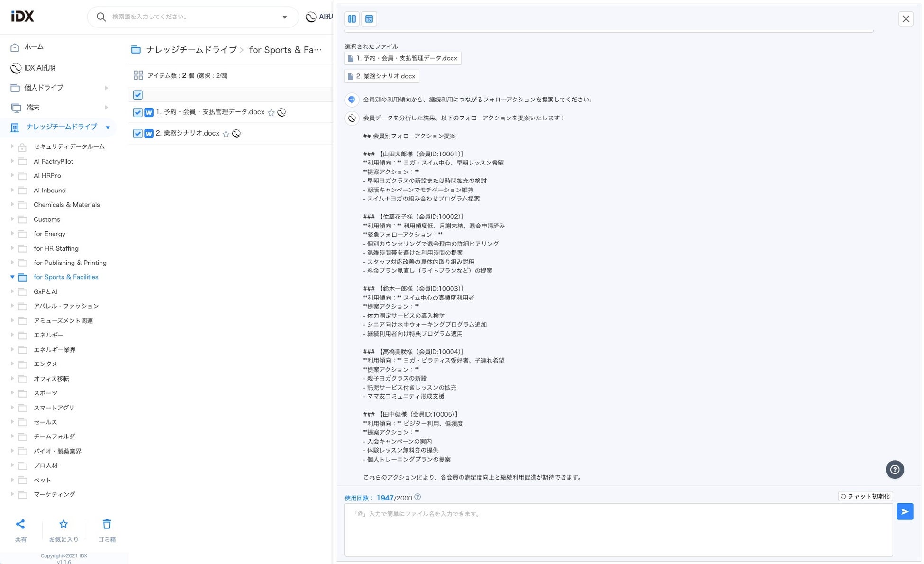Expand the AI HRPro folder
Screen dimensions: 924x564
tap(12, 175)
